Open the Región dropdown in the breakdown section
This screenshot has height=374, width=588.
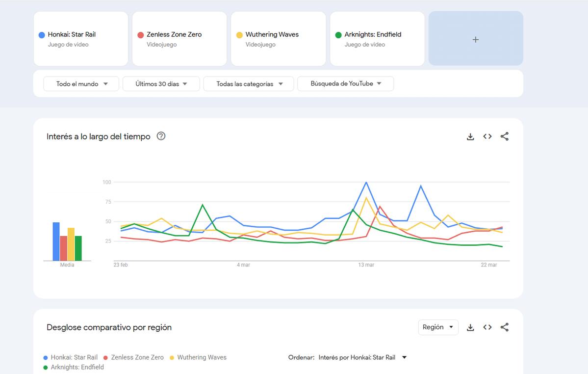(x=438, y=327)
